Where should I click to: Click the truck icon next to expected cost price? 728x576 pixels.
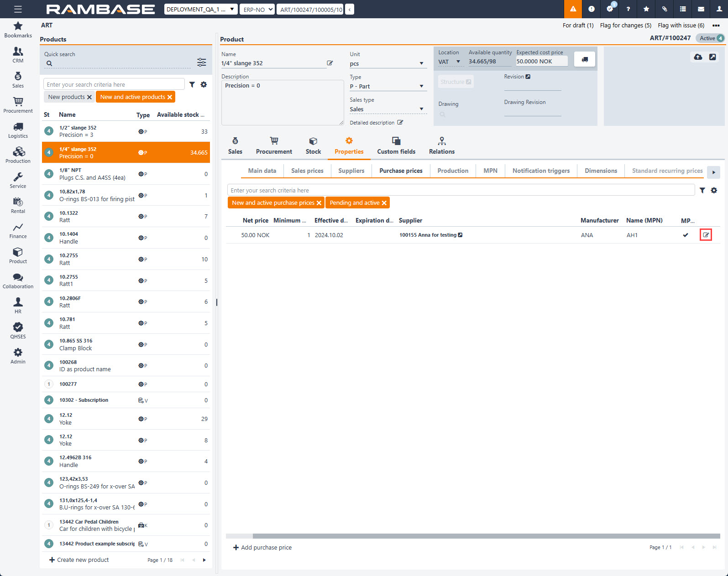click(x=584, y=59)
